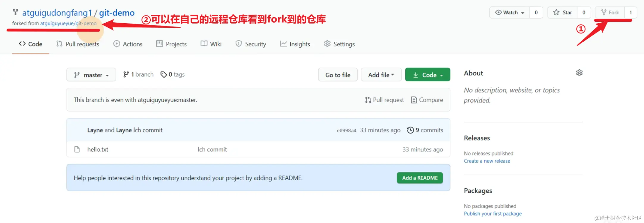Click the Add a README button
The image size is (644, 223).
click(420, 178)
